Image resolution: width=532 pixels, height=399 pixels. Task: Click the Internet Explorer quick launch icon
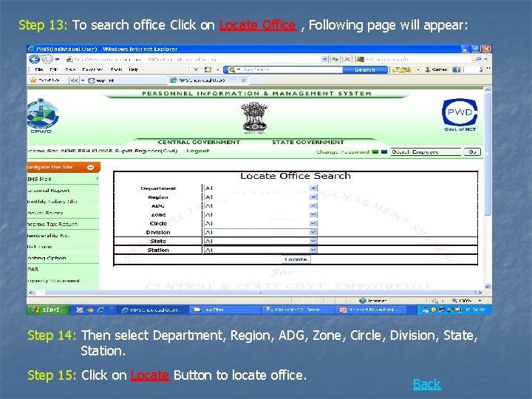pos(100,310)
